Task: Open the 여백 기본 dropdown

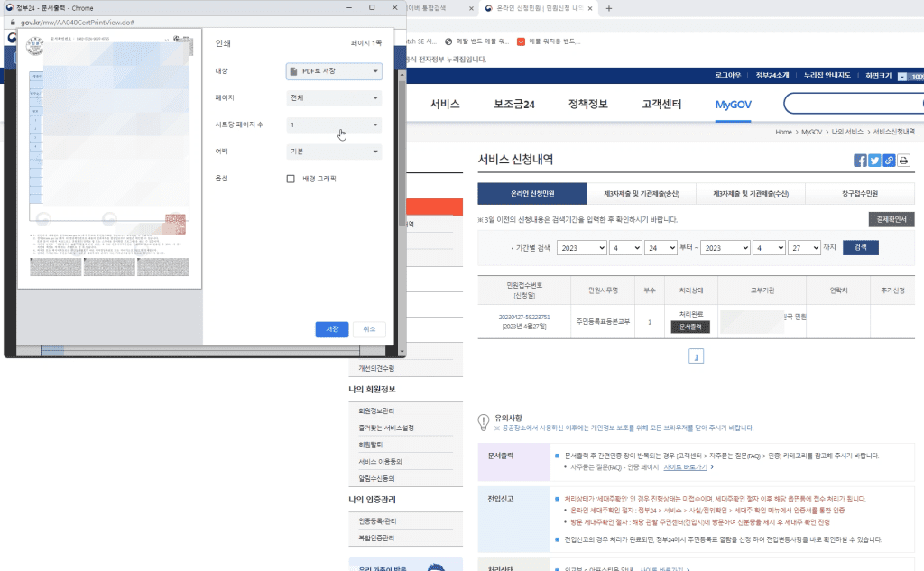Action: (334, 152)
